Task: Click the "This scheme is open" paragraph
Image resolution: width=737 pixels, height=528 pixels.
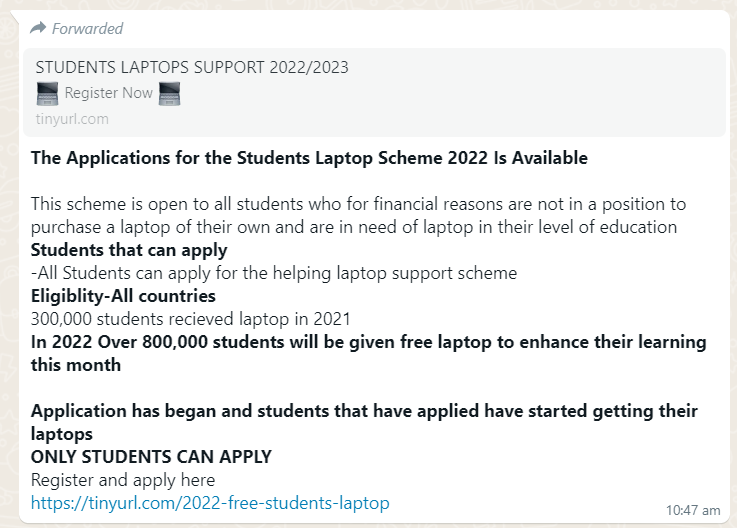Action: coord(358,215)
